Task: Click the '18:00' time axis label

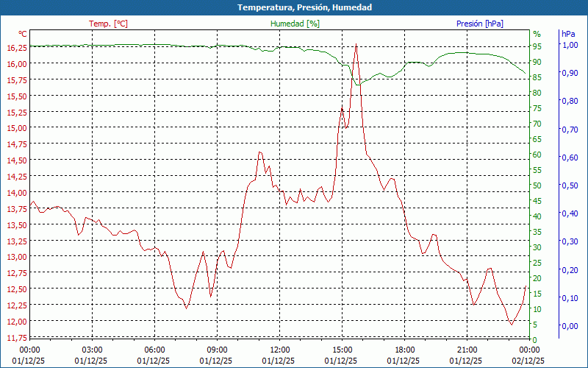Action: [x=405, y=350]
